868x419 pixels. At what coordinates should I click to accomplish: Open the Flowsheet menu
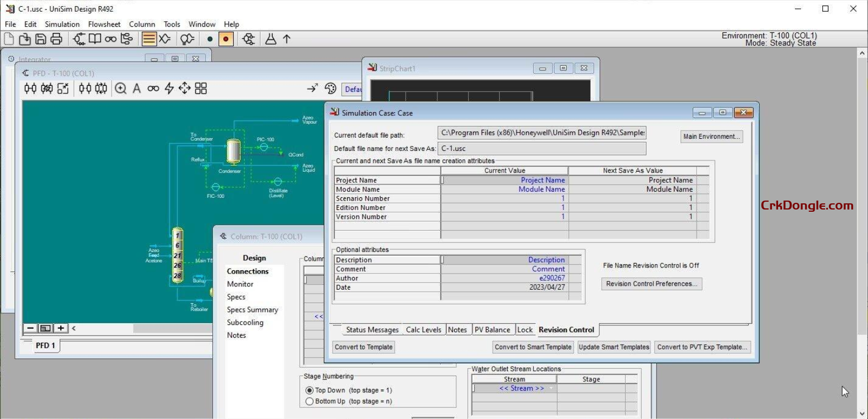(x=104, y=24)
